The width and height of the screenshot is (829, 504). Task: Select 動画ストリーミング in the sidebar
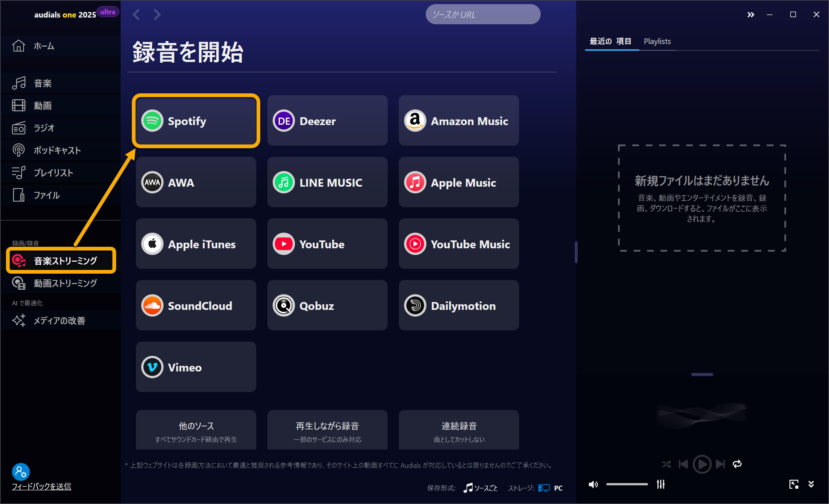pyautogui.click(x=60, y=283)
